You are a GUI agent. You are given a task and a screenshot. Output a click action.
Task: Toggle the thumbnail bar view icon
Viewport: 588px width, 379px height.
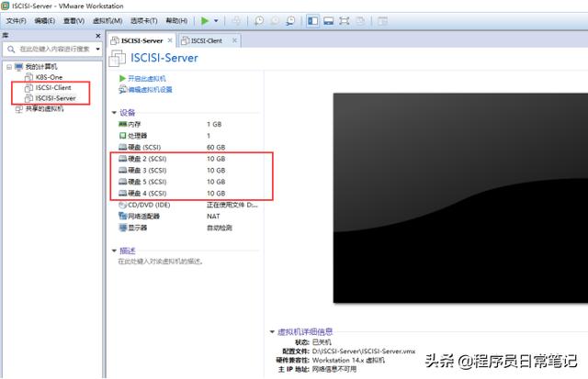coord(329,20)
